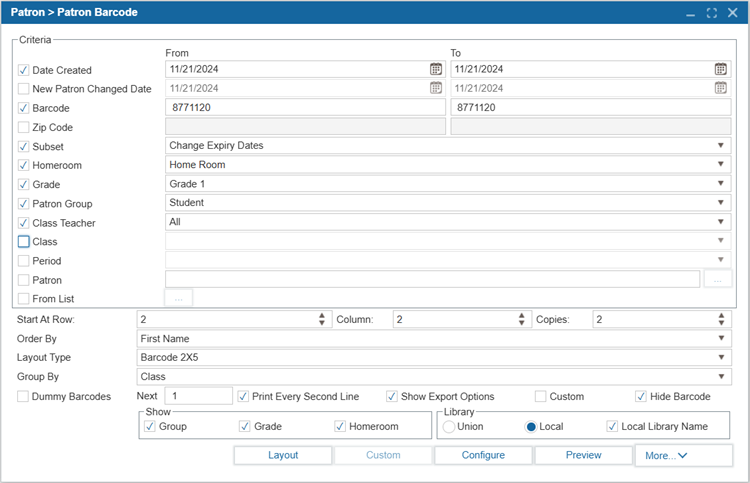Image resolution: width=750 pixels, height=483 pixels.
Task: Open the Subset dropdown showing Change Expiry Dates
Action: (x=448, y=145)
